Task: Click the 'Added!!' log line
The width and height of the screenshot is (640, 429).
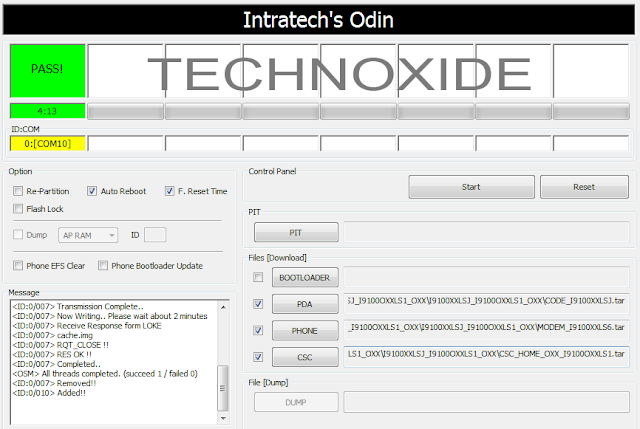Action: coord(49,393)
